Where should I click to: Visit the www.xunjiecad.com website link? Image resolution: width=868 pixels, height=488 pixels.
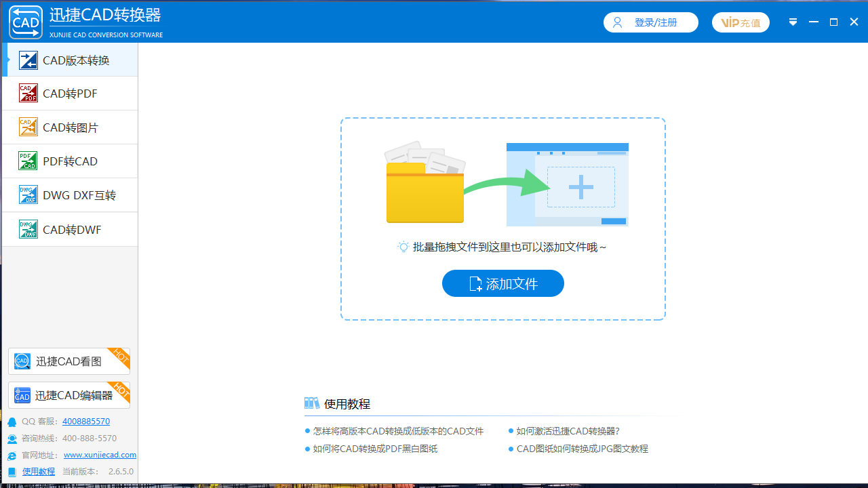point(100,455)
